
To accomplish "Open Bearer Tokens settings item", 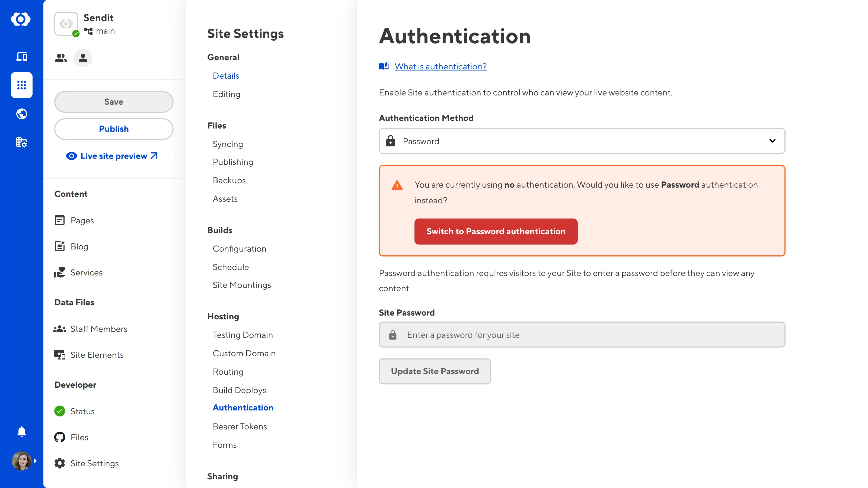I will (x=240, y=426).
